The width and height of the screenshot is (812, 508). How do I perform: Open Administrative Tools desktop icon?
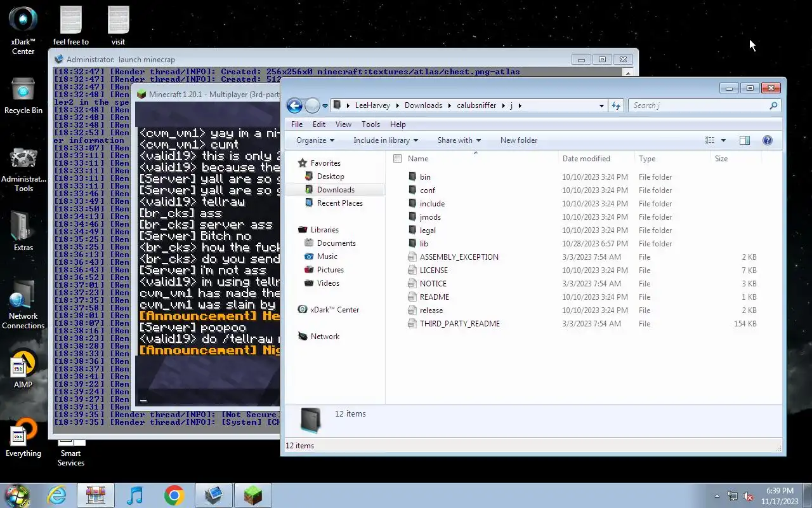[x=23, y=170]
